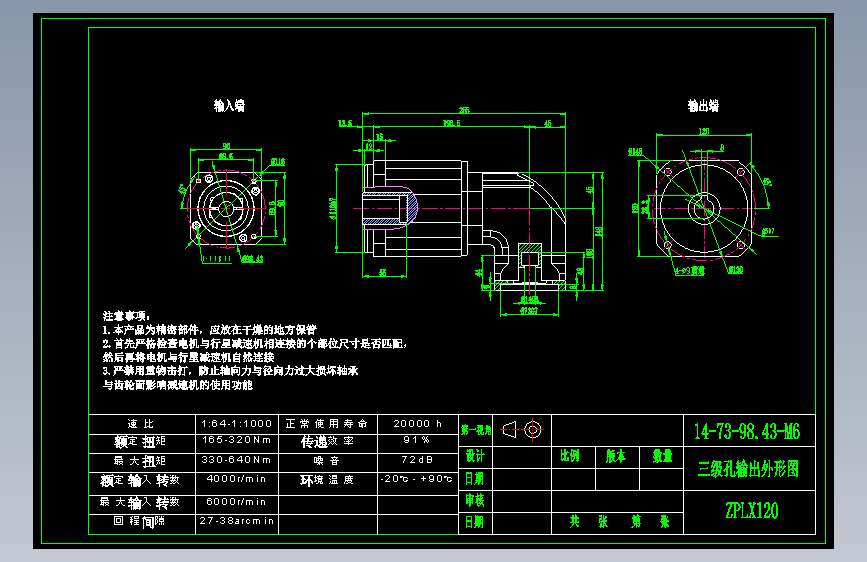
Task: Click the 额定扭矩 label cell
Action: coord(142,442)
